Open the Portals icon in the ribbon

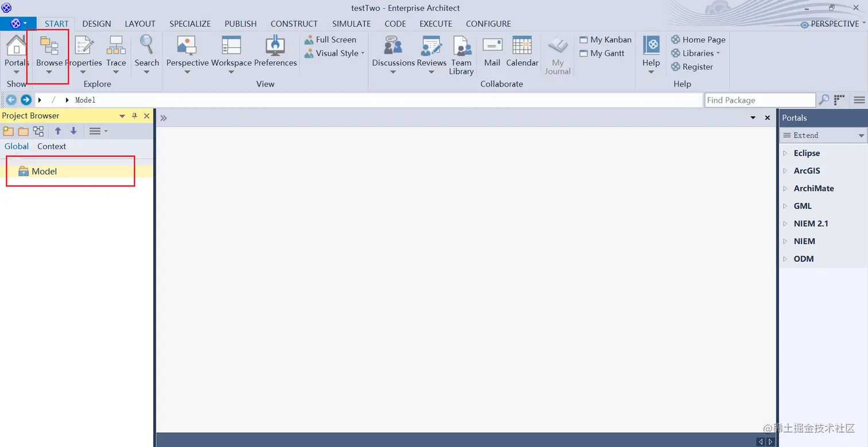coord(16,46)
